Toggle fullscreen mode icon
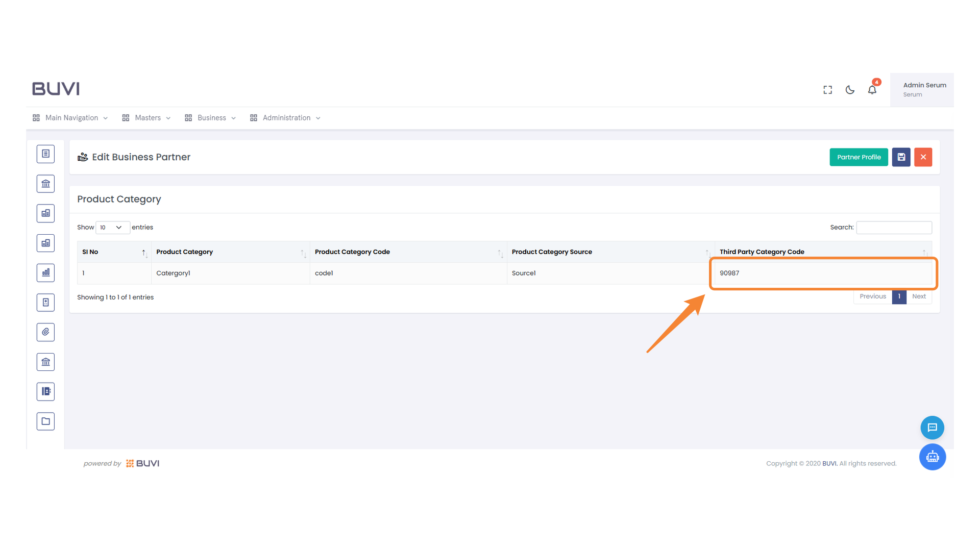Screen dimensions: 980x551 827,90
